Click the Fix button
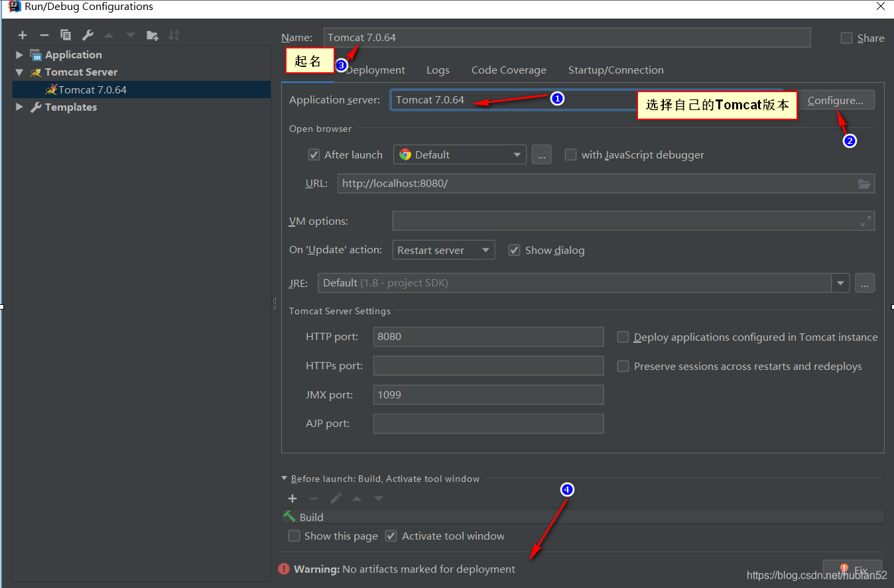This screenshot has width=894, height=588. click(x=852, y=569)
